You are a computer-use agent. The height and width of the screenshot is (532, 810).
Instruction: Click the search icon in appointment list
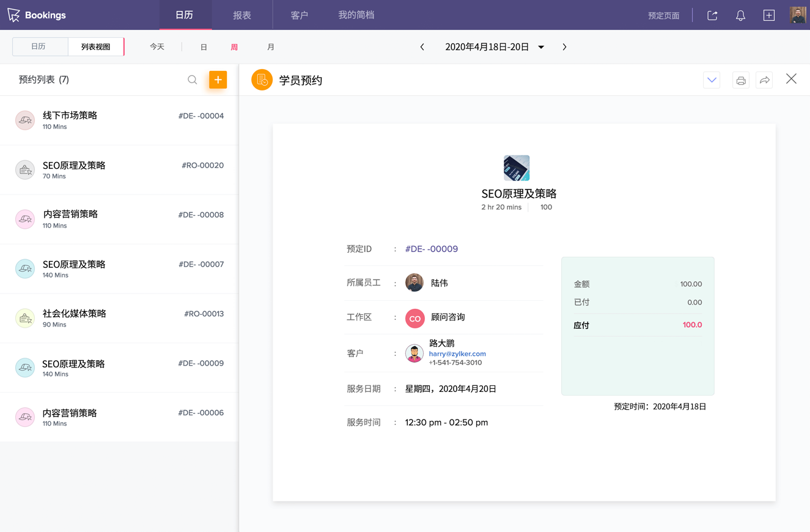(192, 80)
